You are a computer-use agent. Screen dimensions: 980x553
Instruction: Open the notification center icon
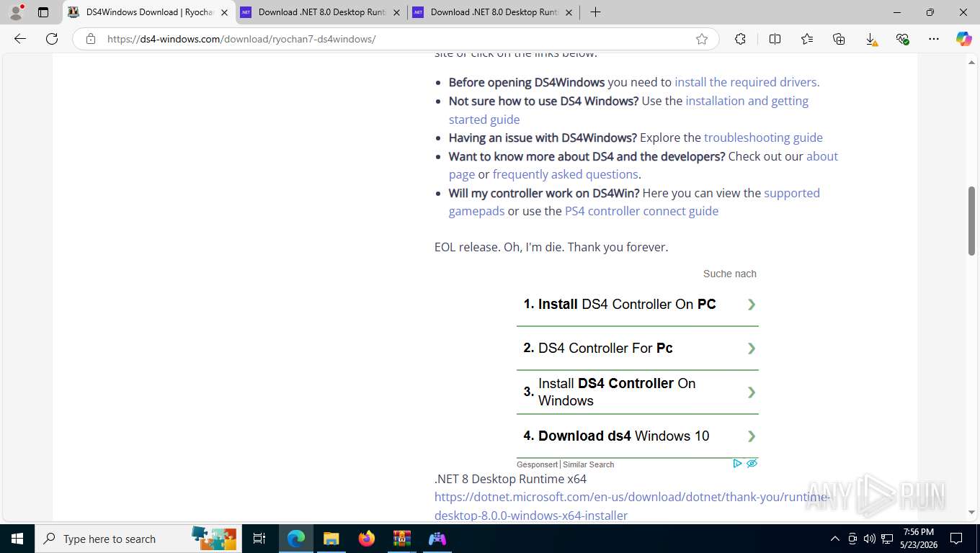pyautogui.click(x=956, y=539)
